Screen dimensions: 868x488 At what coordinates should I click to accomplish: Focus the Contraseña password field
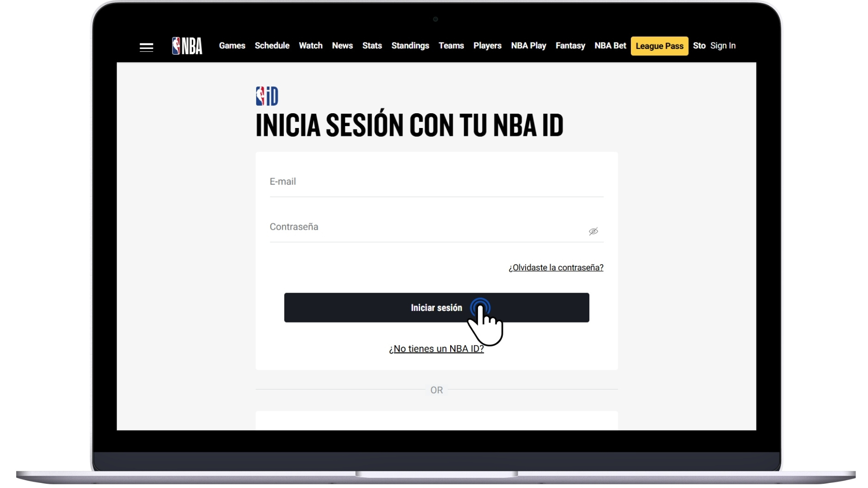tap(436, 227)
